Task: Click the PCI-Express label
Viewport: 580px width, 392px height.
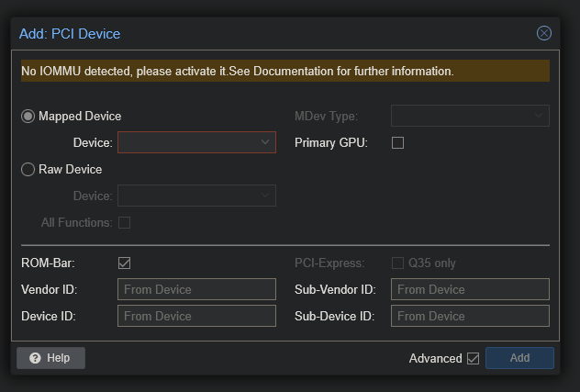Action: point(329,263)
